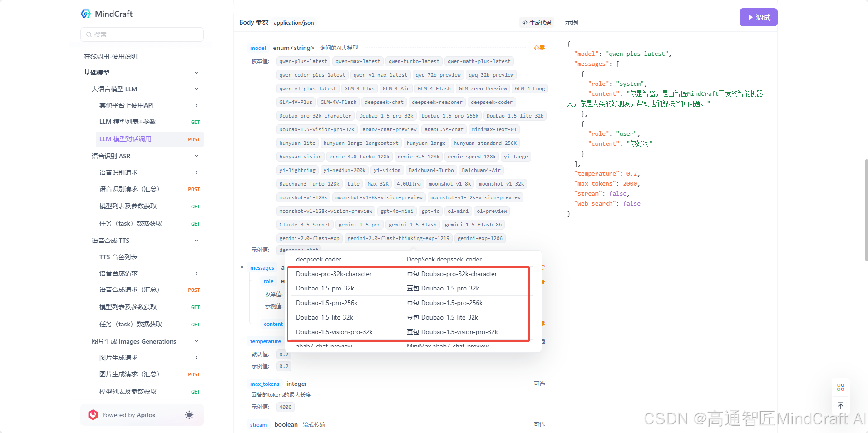Collapse 语音合成 TTS group
The height and width of the screenshot is (433, 868).
click(x=197, y=241)
